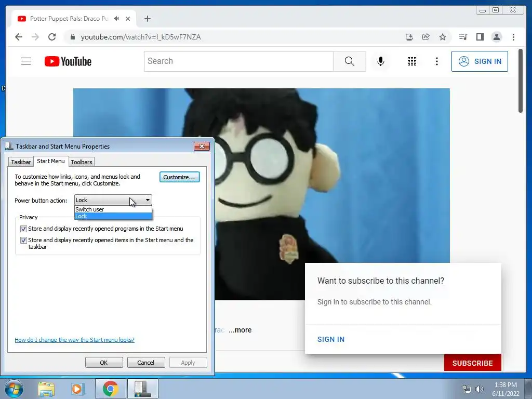This screenshot has width=532, height=399.
Task: Reload the page in Chrome
Action: tap(52, 37)
